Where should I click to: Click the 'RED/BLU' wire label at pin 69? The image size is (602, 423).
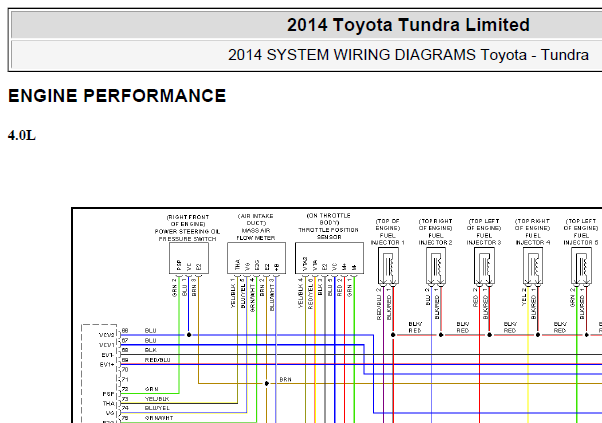click(157, 360)
